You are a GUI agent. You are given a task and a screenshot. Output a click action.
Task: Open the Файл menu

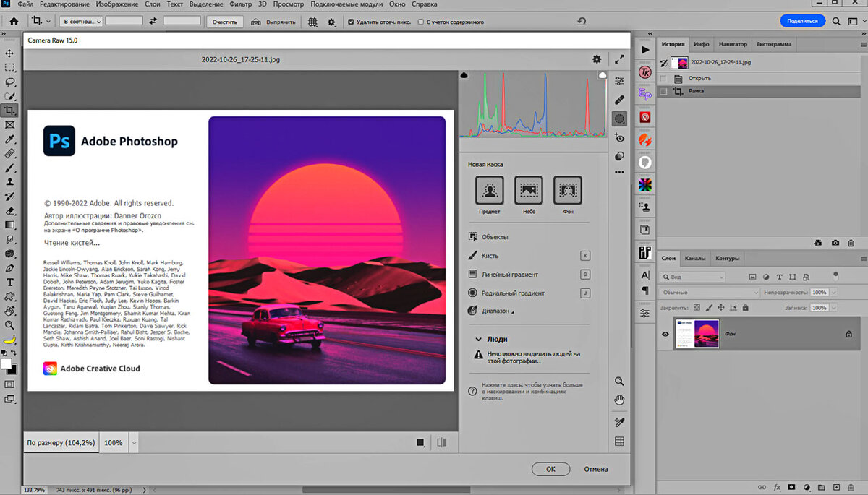click(25, 4)
